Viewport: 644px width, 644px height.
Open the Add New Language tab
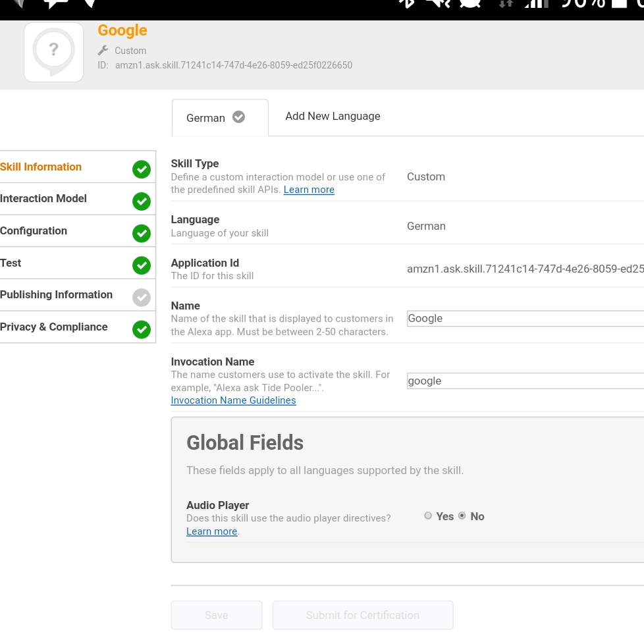(x=333, y=117)
